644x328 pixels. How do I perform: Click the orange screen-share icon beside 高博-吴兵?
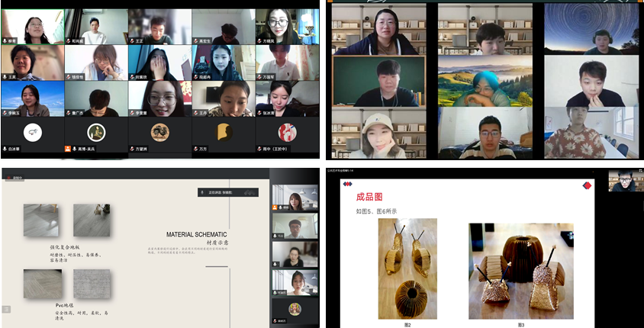68,149
